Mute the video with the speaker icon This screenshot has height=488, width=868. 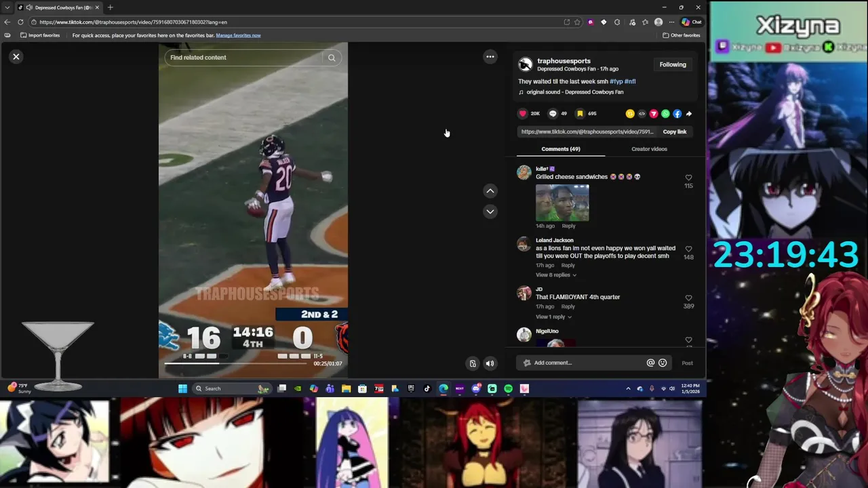(490, 363)
